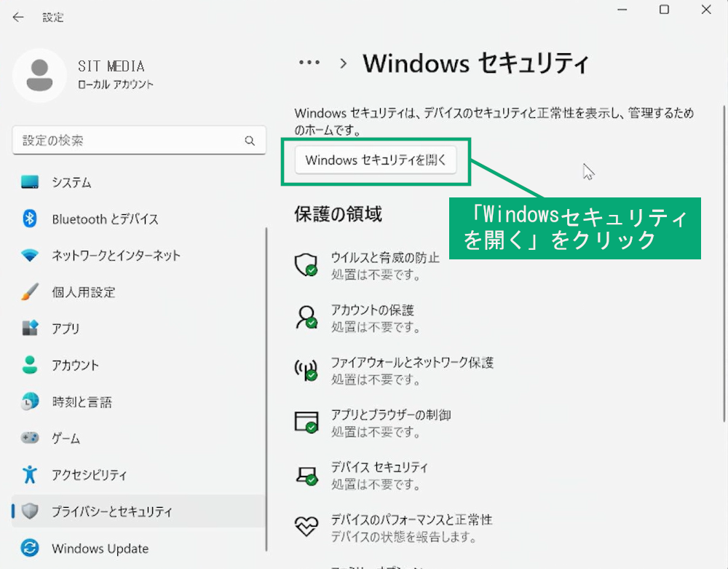Click the 個人用設定 paintbrush icon

(30, 291)
